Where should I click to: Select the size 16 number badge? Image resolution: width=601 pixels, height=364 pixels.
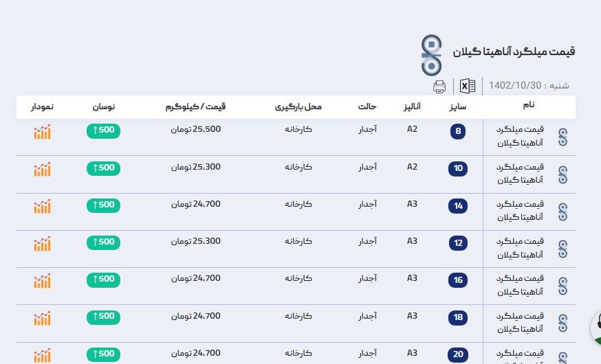[458, 280]
